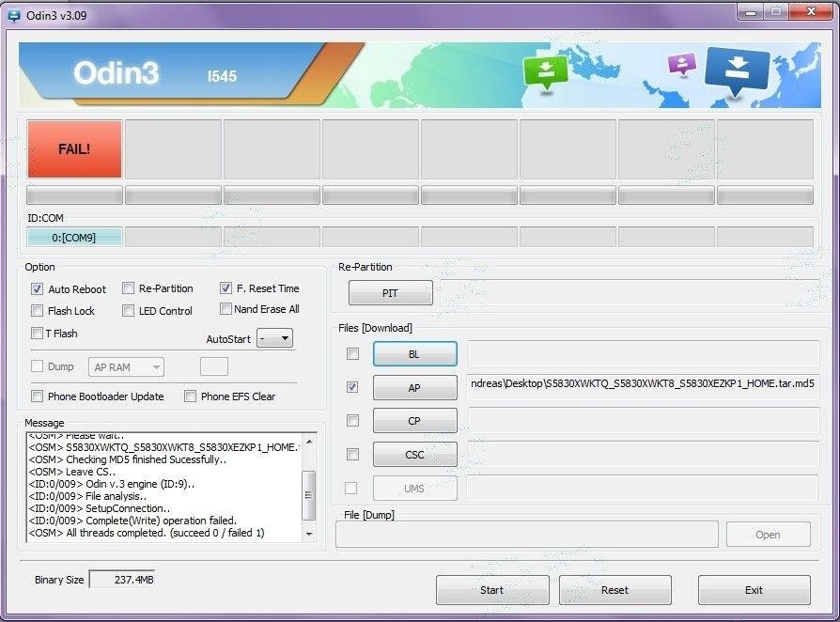Screen dimensions: 840x622
Task: Click the CP file path field
Action: click(x=644, y=421)
